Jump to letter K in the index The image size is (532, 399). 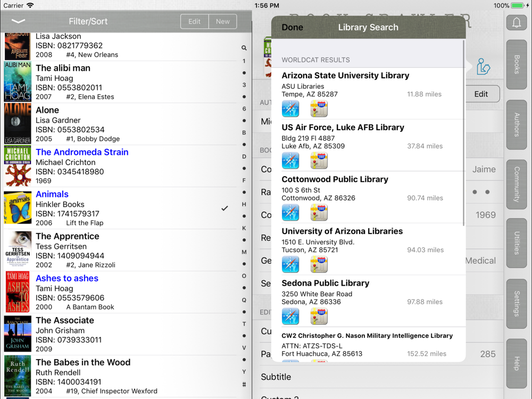(x=244, y=228)
